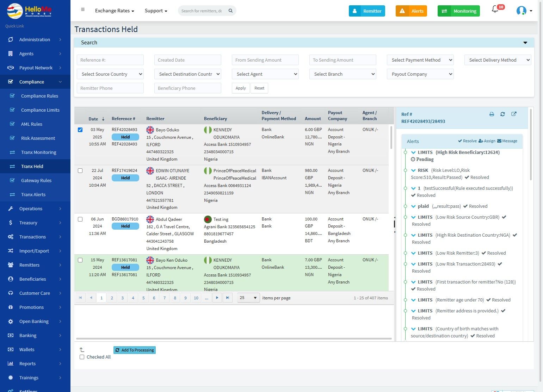Click the Add To Processing button
The width and height of the screenshot is (543, 392).
click(x=135, y=350)
